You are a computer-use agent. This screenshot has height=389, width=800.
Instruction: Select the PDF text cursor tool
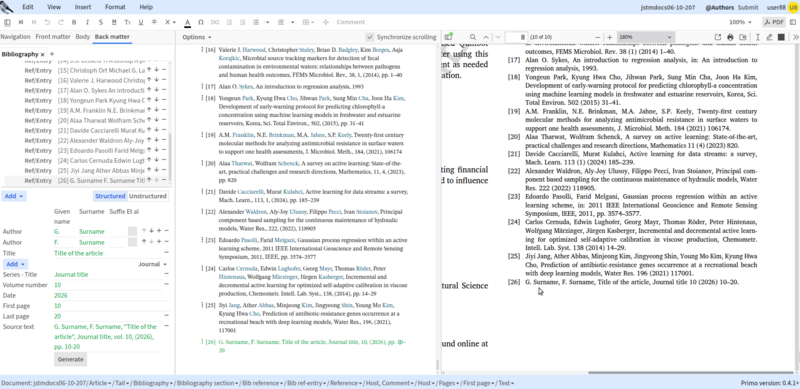(757, 37)
